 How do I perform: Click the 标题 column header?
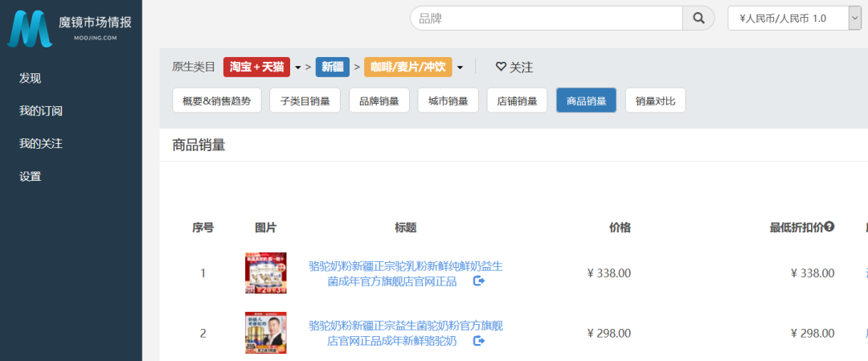tap(406, 228)
